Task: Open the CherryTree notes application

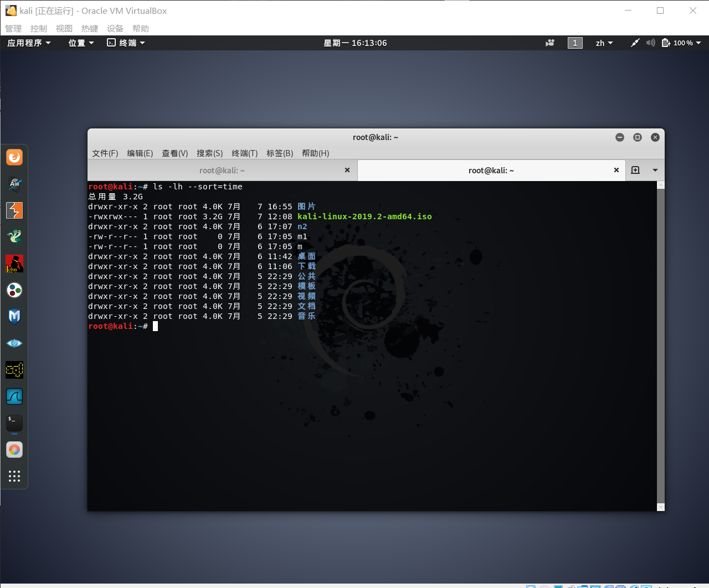Action: coord(14,290)
